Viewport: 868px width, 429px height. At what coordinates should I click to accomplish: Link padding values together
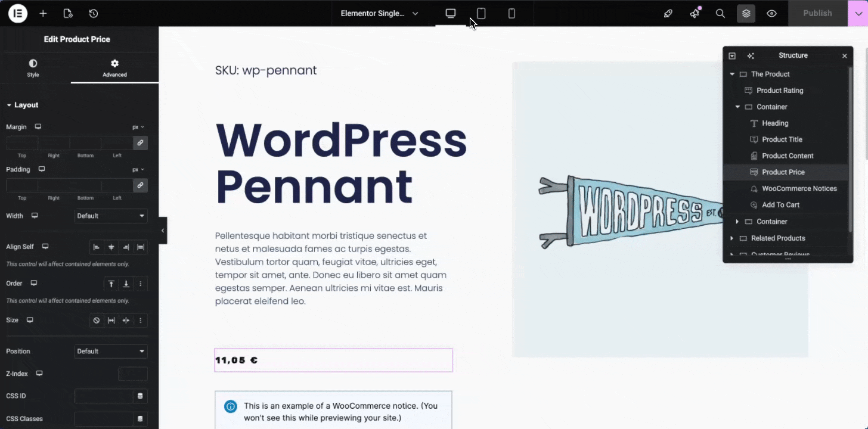(x=140, y=185)
